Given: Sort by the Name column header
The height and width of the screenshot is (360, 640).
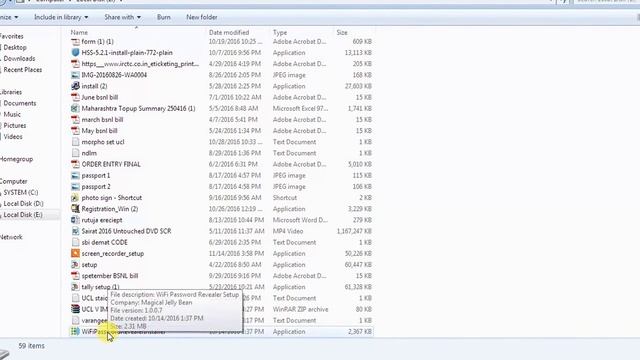Looking at the screenshot, I should click(79, 32).
